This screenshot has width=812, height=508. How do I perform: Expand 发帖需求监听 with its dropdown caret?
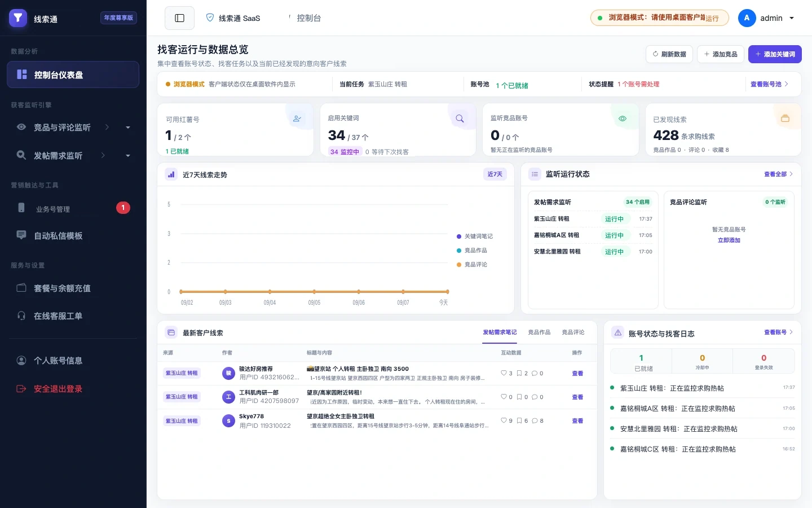[128, 156]
